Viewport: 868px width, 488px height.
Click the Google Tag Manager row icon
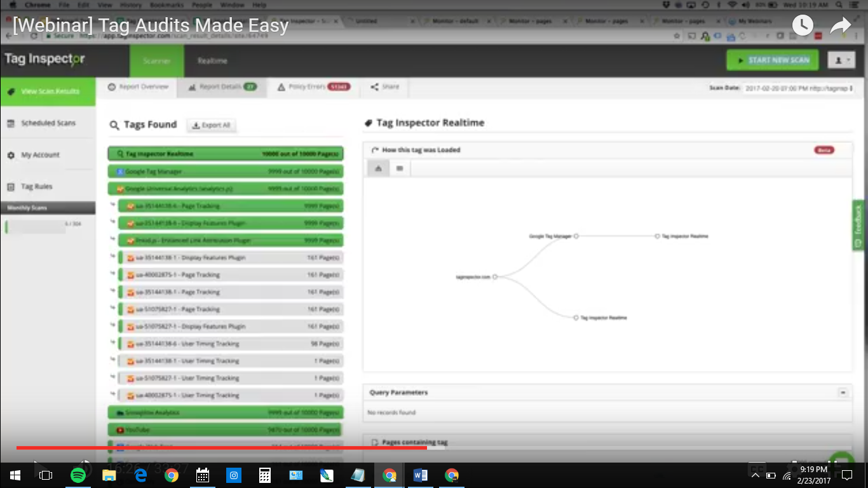point(120,172)
